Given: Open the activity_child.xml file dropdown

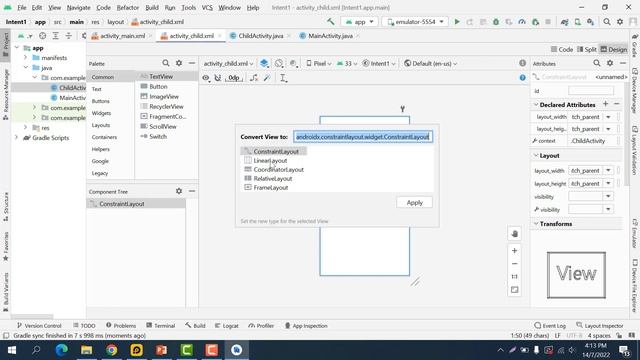Looking at the screenshot, I should point(228,63).
